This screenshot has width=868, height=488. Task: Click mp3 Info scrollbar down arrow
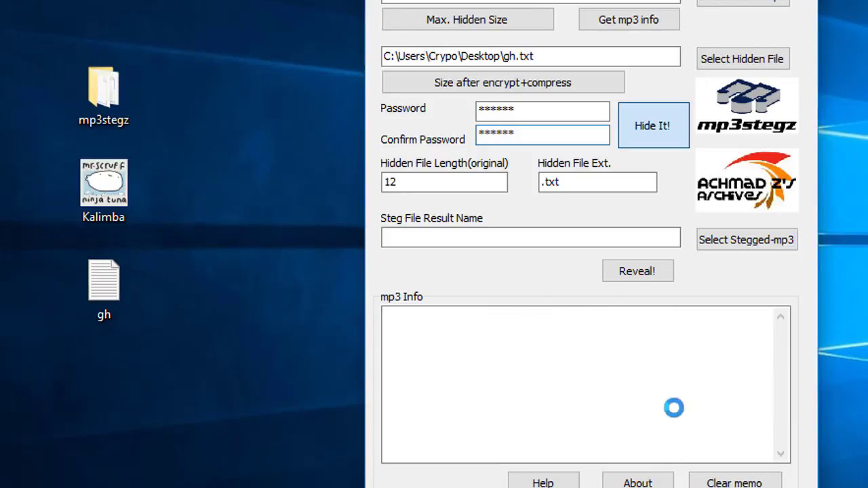point(781,453)
